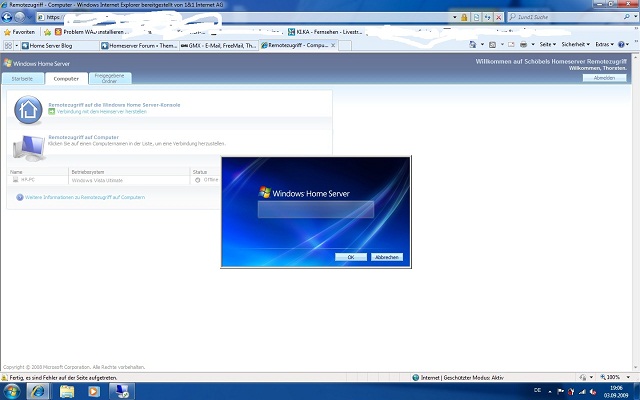This screenshot has height=400, width=640.
Task: Click the browser Back arrow button
Action: [7, 17]
